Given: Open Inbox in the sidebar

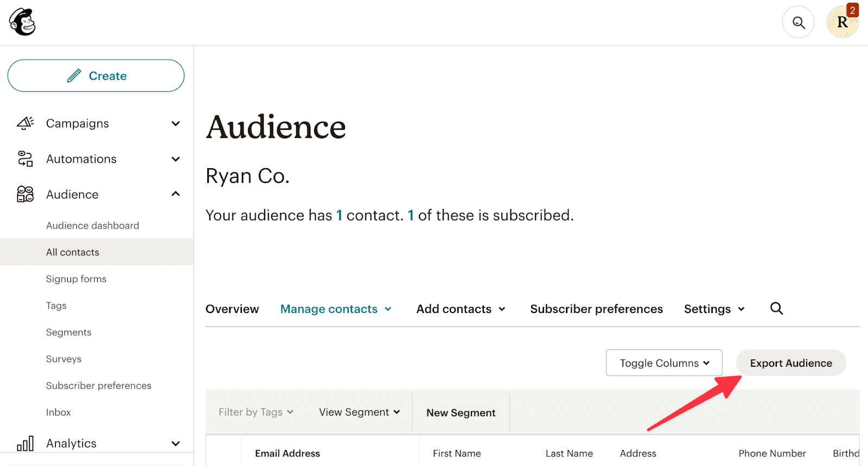Looking at the screenshot, I should pyautogui.click(x=59, y=412).
